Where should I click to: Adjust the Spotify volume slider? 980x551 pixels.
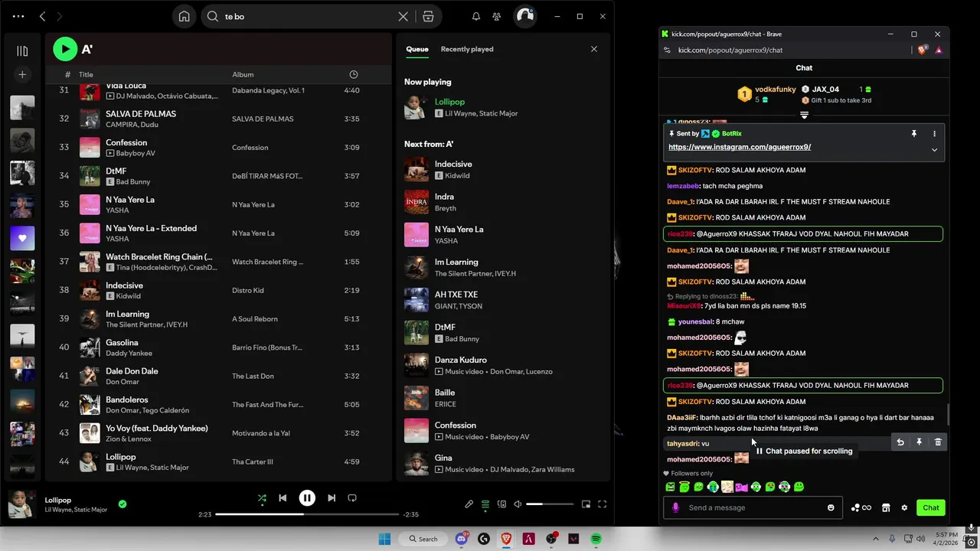click(x=550, y=504)
